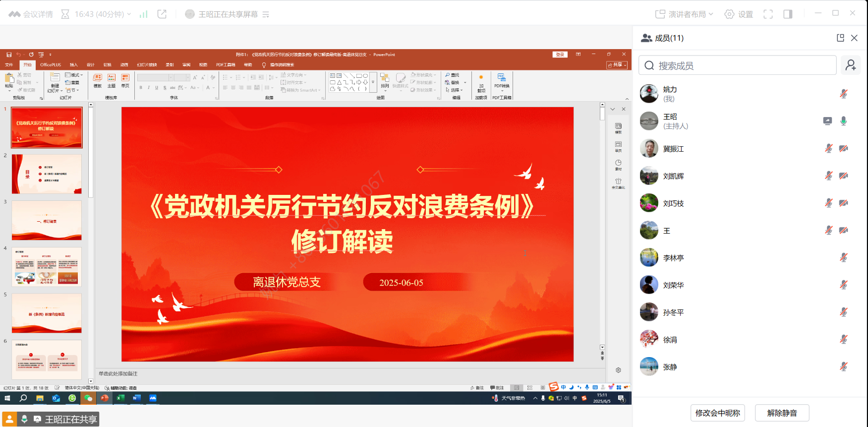Screen dimensions: 868x427
Task: Toggle 王昭's green microphone icon
Action: point(843,121)
